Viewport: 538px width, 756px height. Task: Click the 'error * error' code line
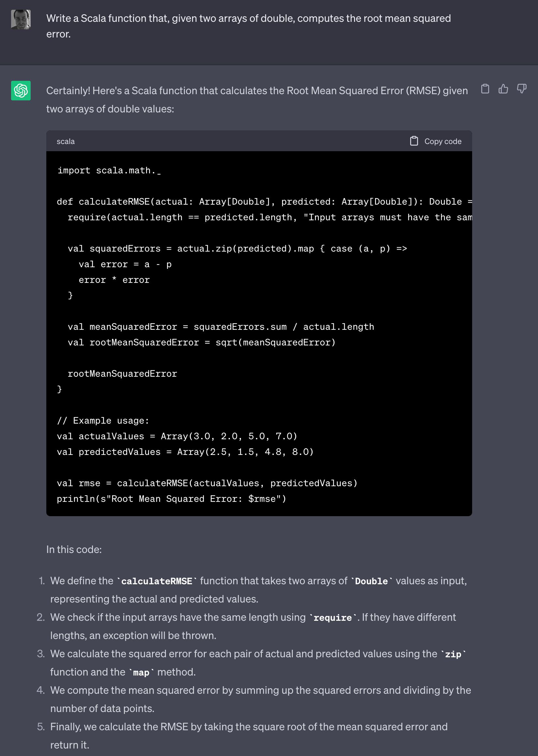pyautogui.click(x=114, y=280)
